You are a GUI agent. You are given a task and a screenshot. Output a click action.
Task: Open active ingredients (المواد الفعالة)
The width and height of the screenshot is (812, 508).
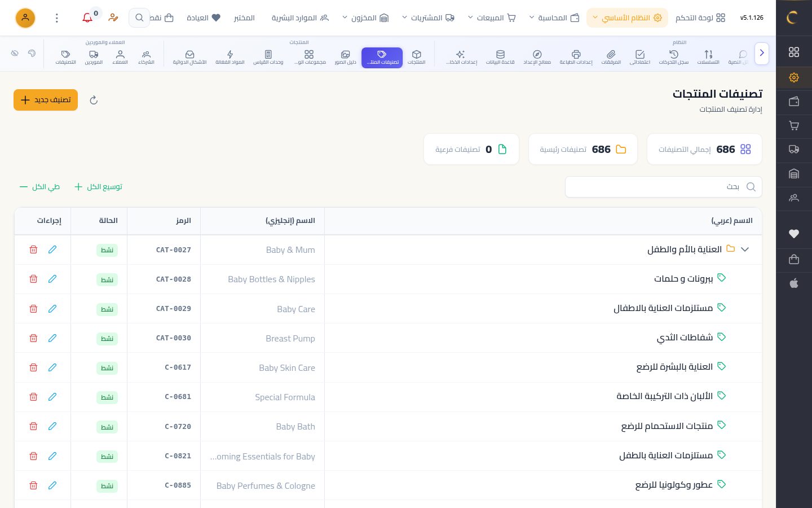tap(230, 57)
